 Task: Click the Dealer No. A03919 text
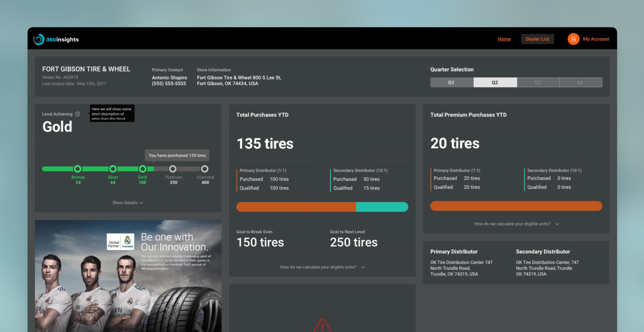pyautogui.click(x=60, y=77)
